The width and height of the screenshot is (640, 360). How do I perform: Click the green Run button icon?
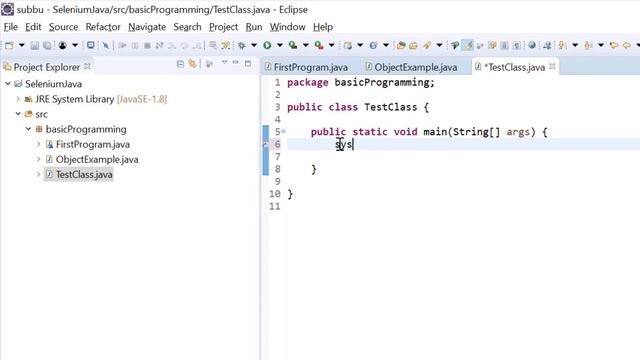(x=267, y=45)
